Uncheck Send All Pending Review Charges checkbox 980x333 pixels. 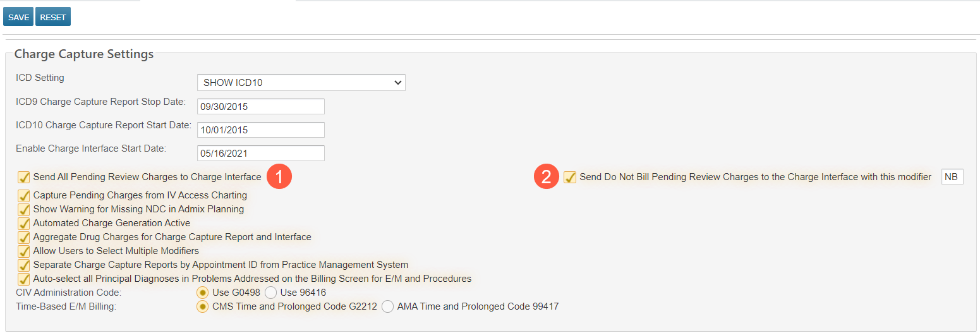tap(24, 177)
